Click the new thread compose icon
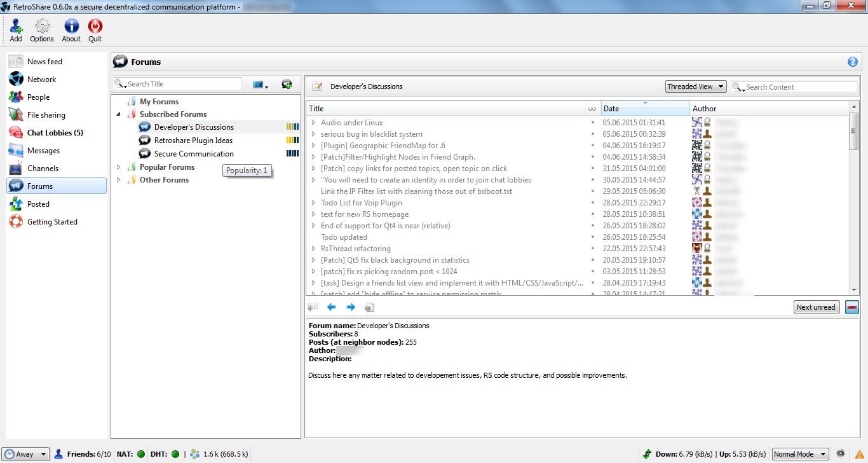The width and height of the screenshot is (868, 463). 317,86
